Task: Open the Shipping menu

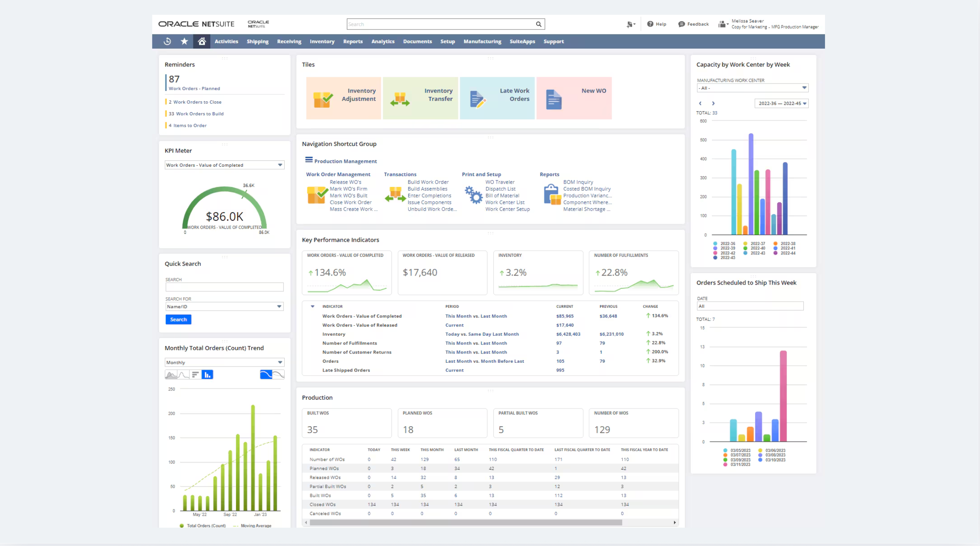Action: [x=258, y=42]
